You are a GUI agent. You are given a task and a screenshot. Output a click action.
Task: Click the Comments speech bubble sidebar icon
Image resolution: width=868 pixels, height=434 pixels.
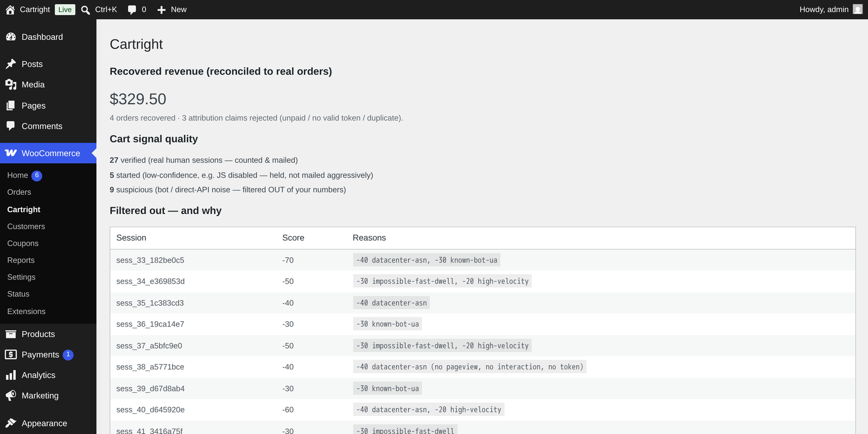click(11, 126)
